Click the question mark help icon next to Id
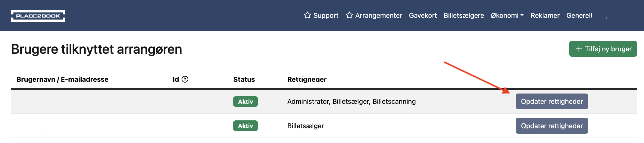This screenshot has height=143, width=644. [x=185, y=79]
